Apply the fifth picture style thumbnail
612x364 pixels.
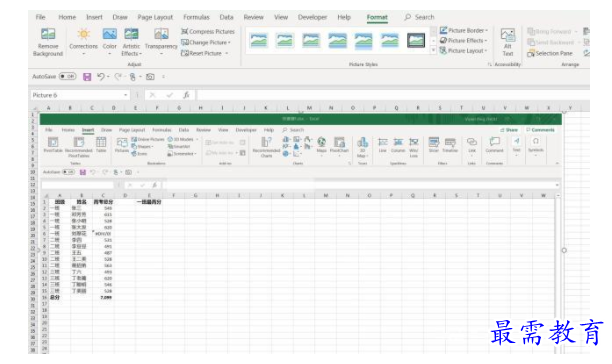pos(363,41)
